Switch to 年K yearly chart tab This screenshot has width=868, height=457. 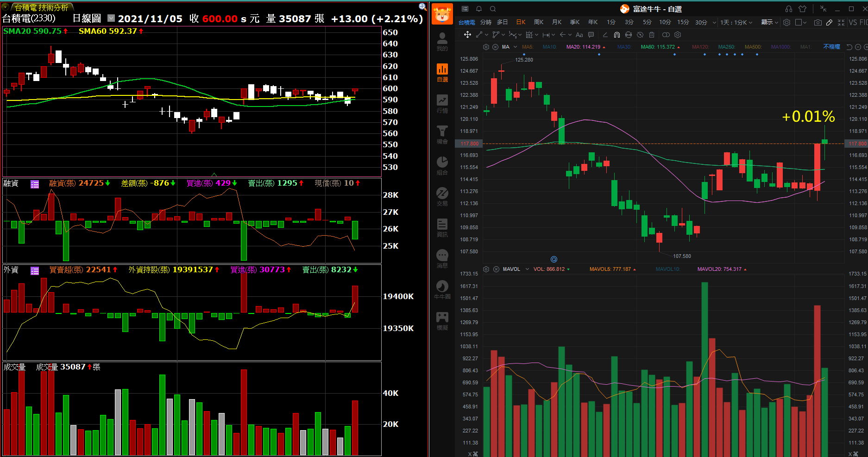[593, 22]
